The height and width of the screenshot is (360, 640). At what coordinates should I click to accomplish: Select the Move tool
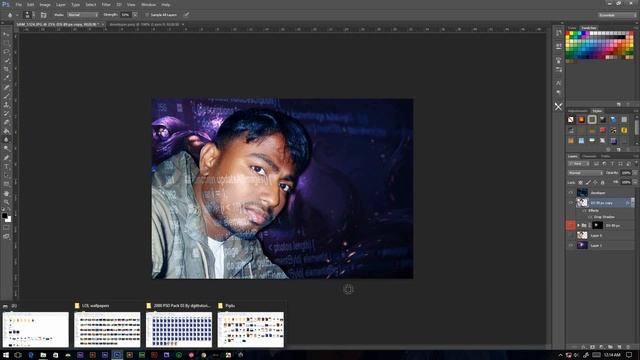coord(7,34)
